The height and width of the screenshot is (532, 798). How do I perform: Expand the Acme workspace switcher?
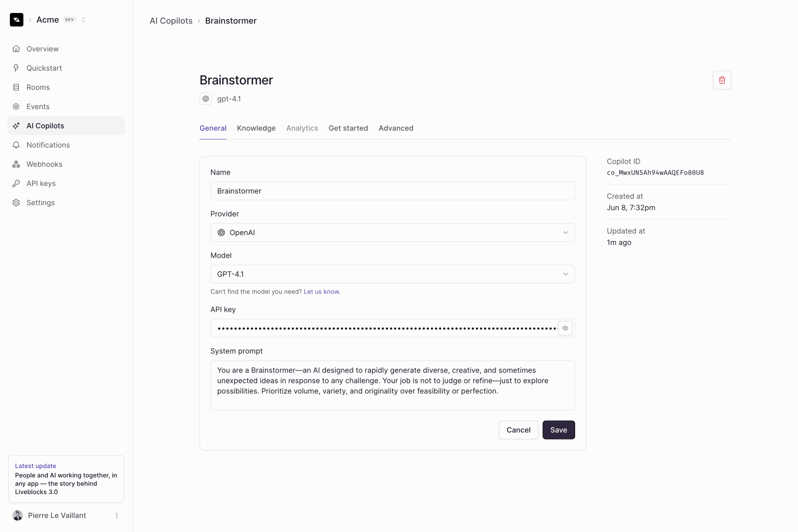[x=83, y=19]
